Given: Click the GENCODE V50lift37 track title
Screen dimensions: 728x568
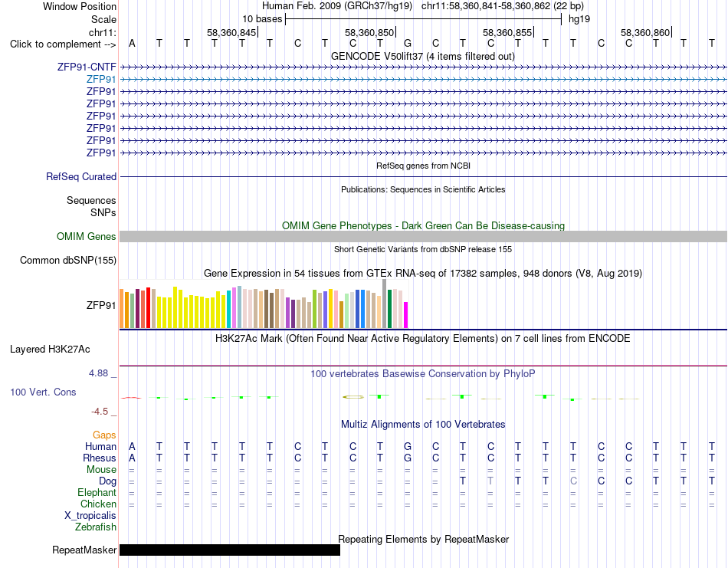Looking at the screenshot, I should (x=422, y=56).
